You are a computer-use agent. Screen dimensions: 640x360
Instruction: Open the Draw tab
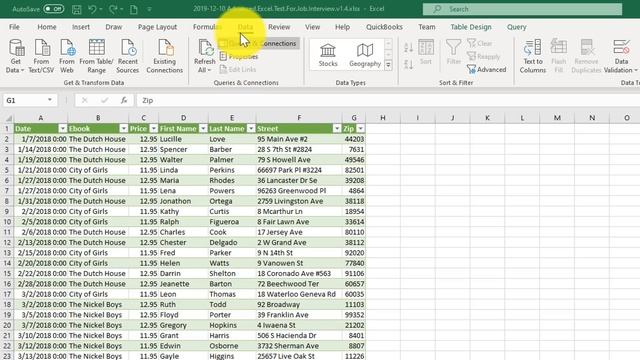[x=113, y=27]
